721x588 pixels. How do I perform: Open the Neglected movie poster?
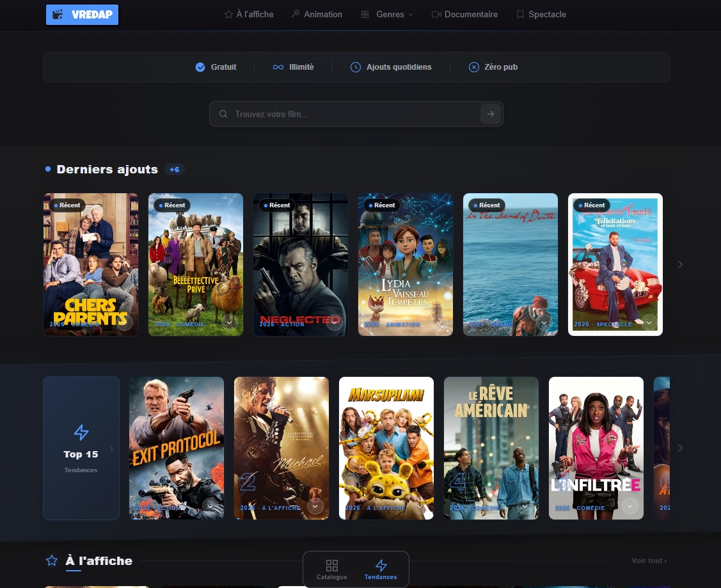click(x=300, y=264)
